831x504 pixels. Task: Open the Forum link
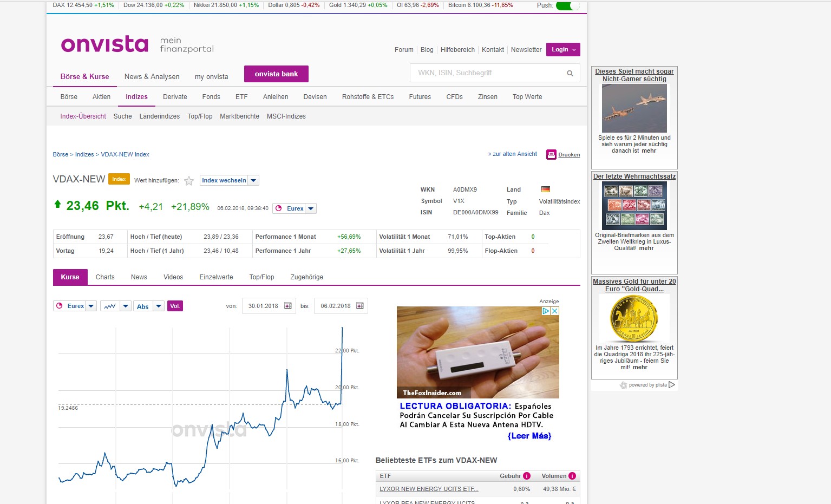click(404, 50)
